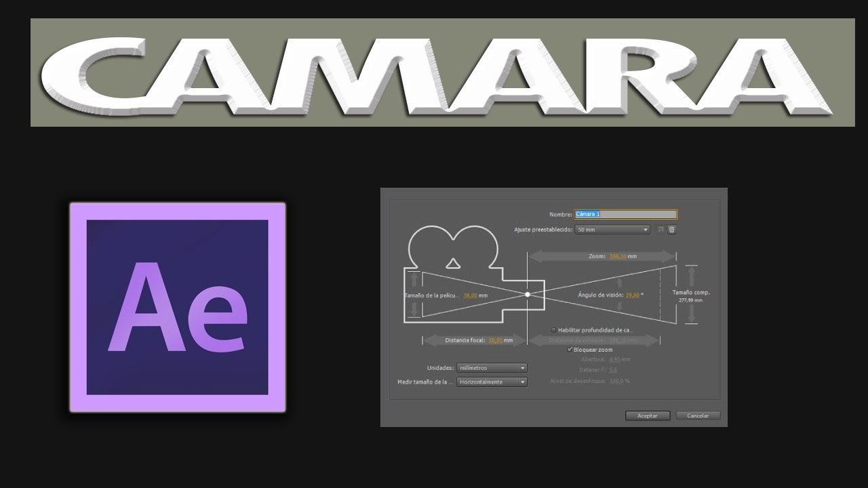Viewport: 868px width, 488px height.
Task: Click the delete preset trash icon
Action: [x=671, y=230]
